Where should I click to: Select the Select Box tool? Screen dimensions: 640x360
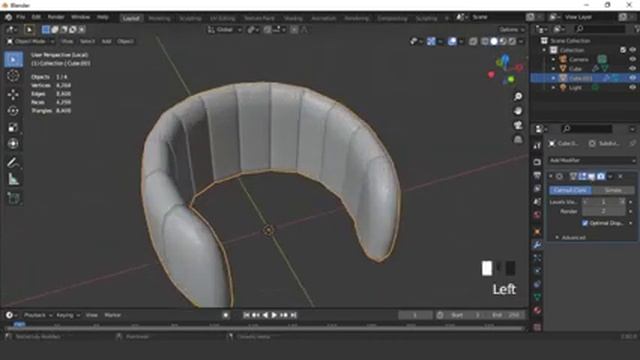click(x=13, y=60)
